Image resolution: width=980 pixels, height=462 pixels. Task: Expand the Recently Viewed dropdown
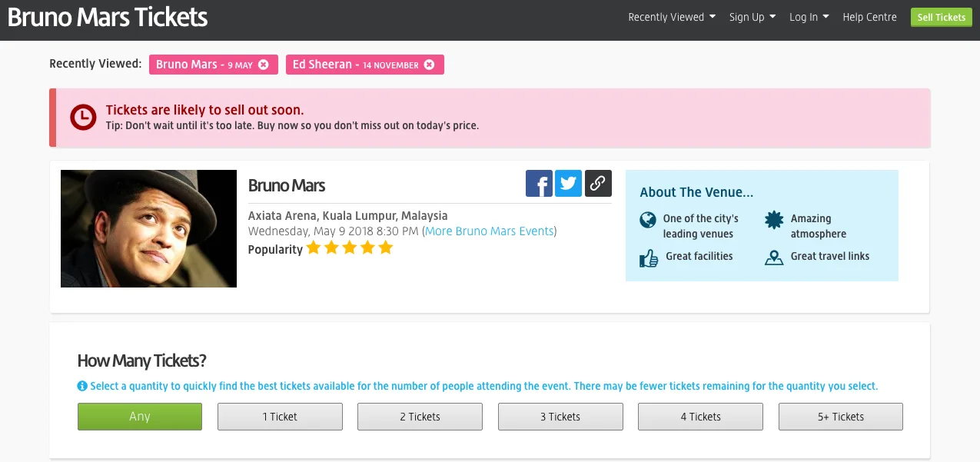[672, 17]
